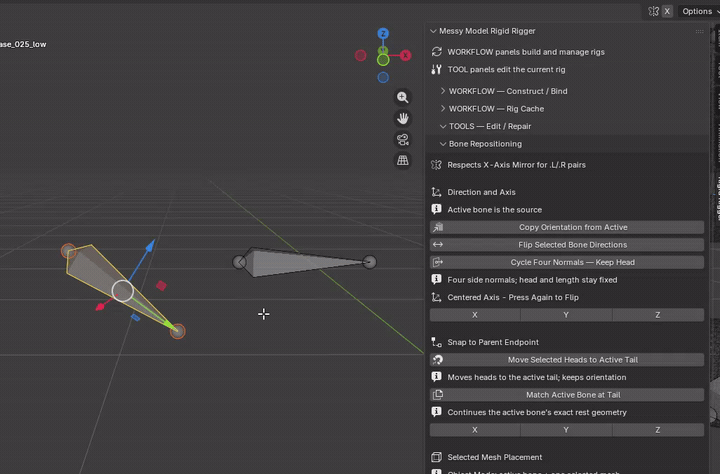Click the green Y axis gizmo ball
720x474 pixels.
point(383,60)
